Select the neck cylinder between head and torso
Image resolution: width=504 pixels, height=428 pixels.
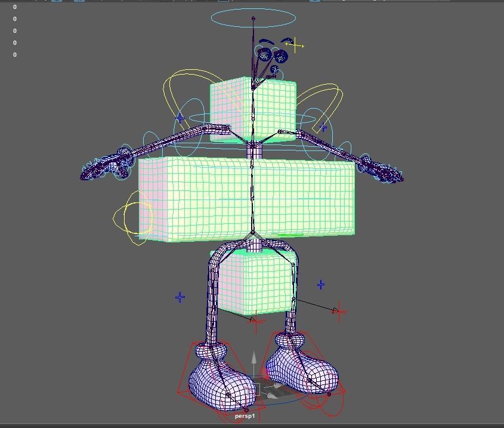(x=255, y=151)
